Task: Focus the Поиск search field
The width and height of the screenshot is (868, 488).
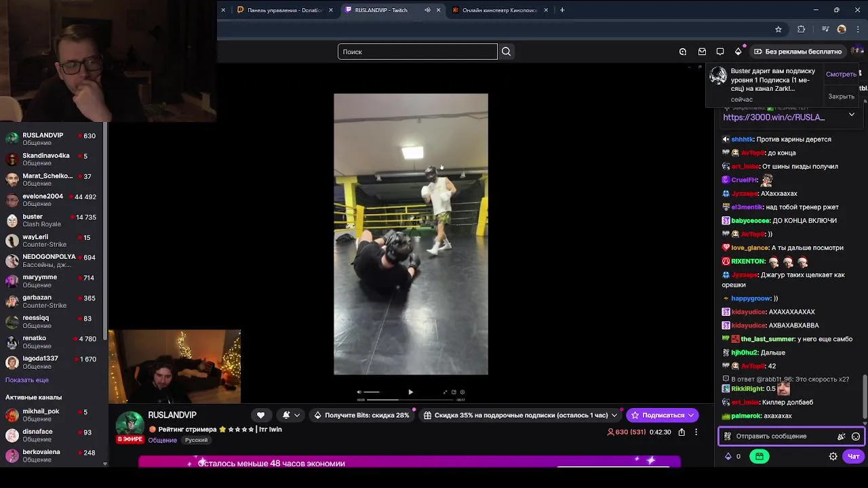Action: coord(418,52)
